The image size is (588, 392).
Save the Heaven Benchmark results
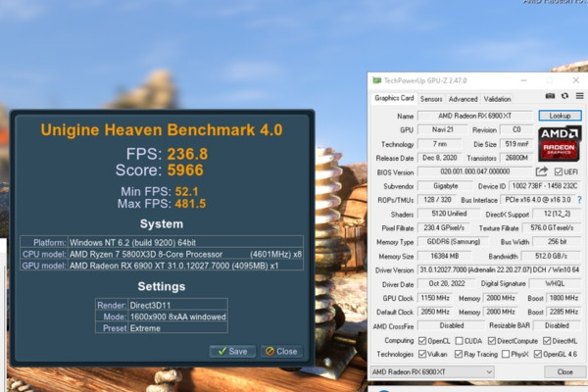[x=232, y=351]
